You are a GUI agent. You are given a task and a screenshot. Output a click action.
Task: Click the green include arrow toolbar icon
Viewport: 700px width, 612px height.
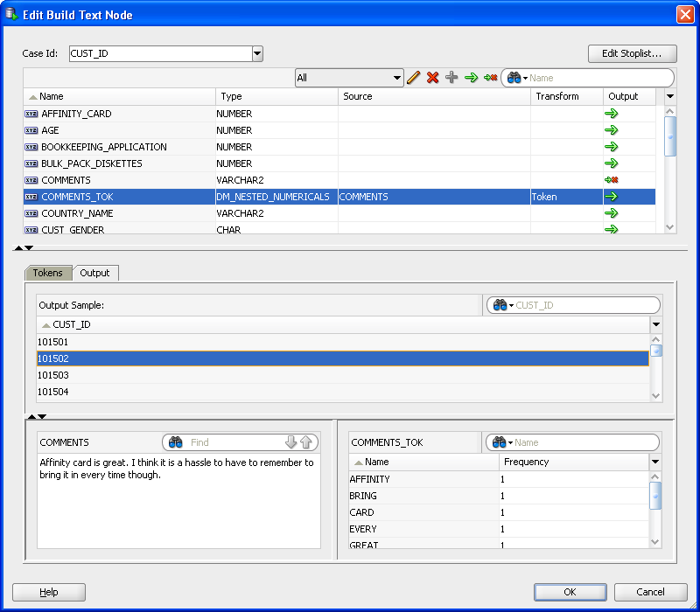coord(471,78)
